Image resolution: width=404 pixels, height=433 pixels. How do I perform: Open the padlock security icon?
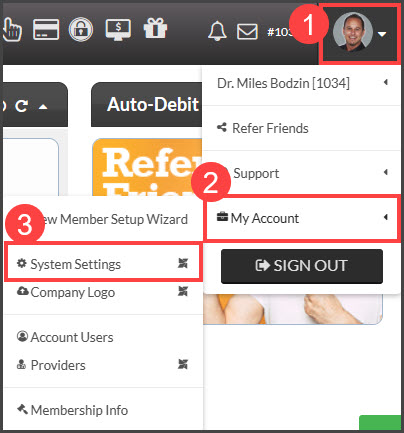pos(81,29)
